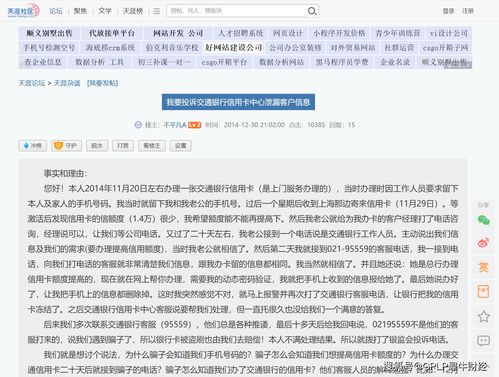Go to the 天涯论坛 breadcrumb link
499x377 pixels.
(x=32, y=83)
